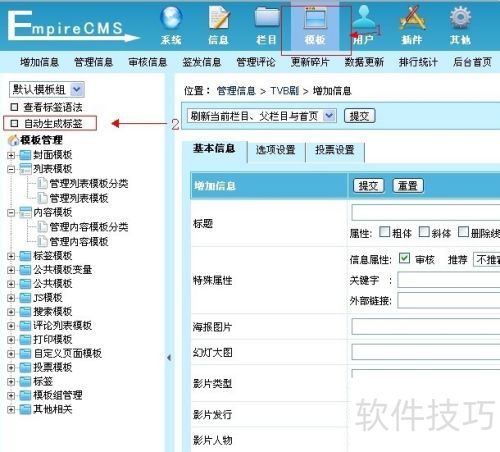Open the 排行统计 link
500x452 pixels.
click(x=418, y=62)
